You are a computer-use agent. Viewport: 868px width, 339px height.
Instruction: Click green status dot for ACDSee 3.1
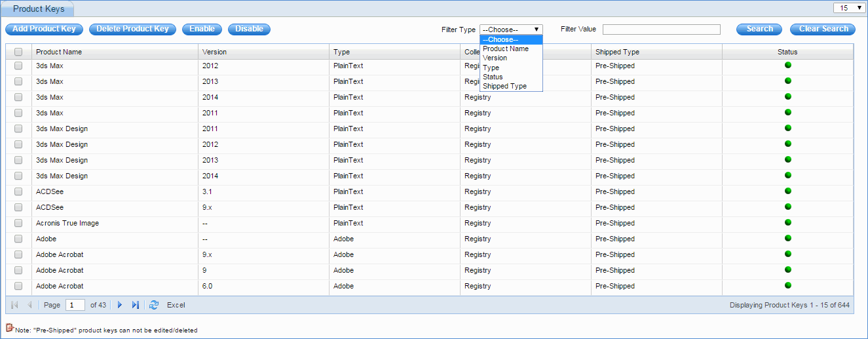tap(787, 191)
